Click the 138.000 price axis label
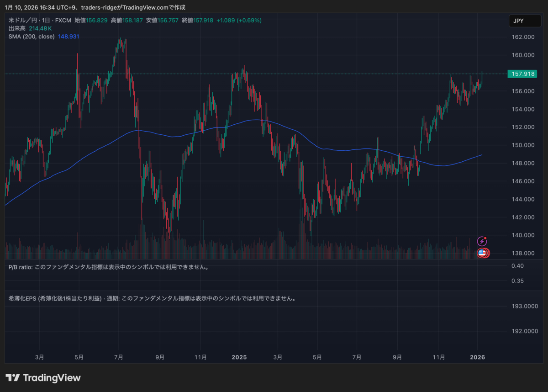 pyautogui.click(x=523, y=253)
